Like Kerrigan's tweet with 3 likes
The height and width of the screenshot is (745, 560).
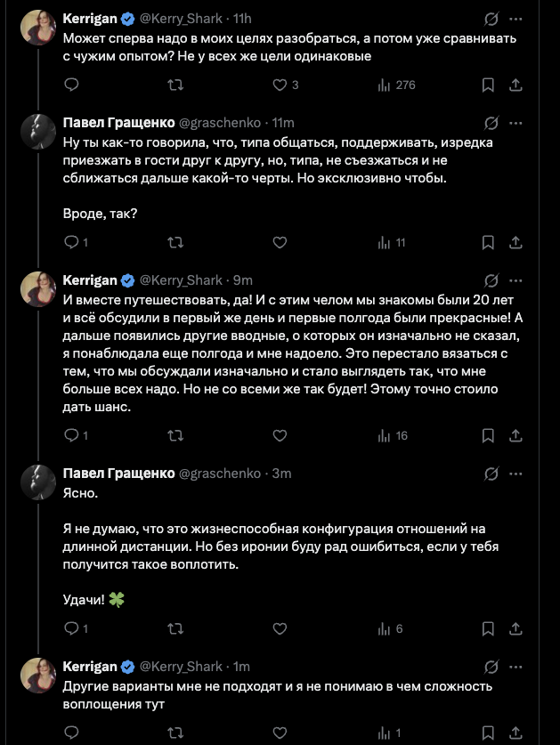click(x=280, y=85)
